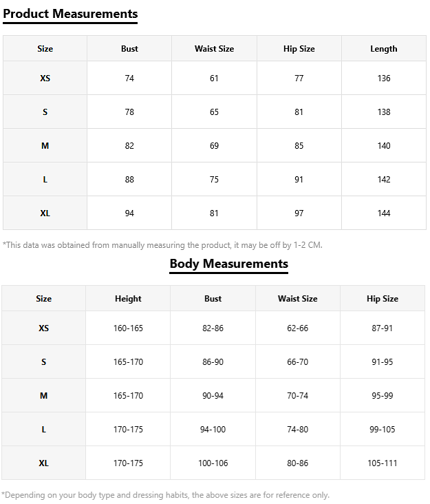
Task: Click the length value 136
Action: (x=383, y=78)
